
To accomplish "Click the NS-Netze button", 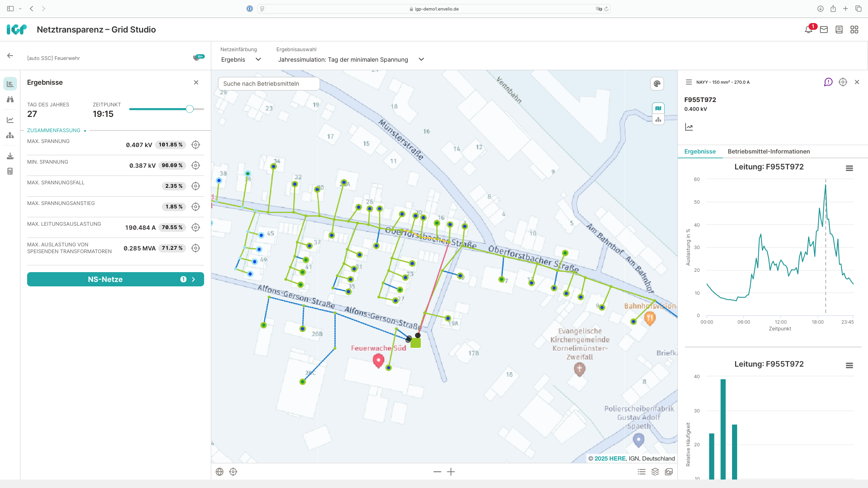I will click(x=115, y=279).
